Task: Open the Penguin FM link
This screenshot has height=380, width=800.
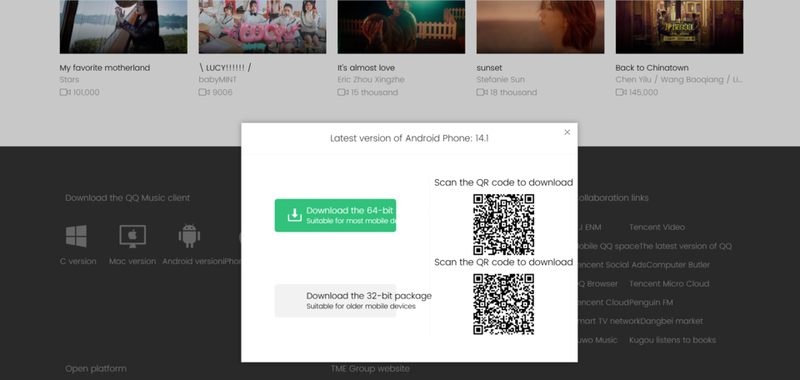Action: [x=651, y=302]
